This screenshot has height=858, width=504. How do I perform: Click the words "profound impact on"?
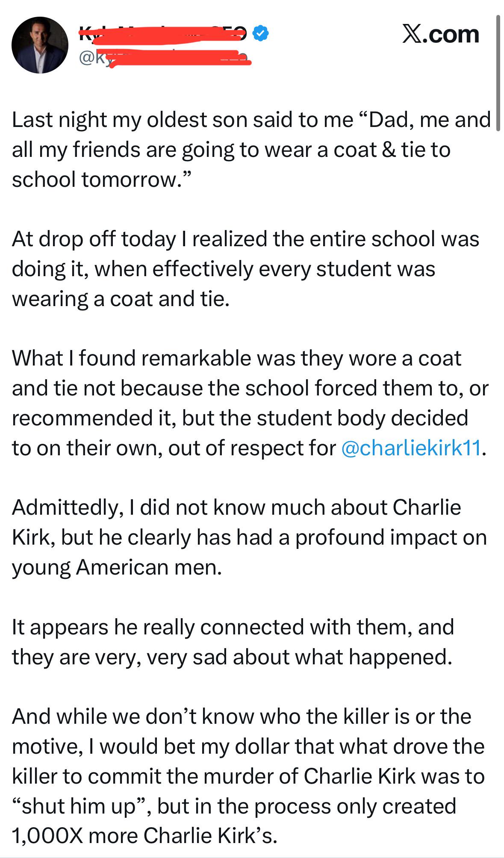pos(391,537)
